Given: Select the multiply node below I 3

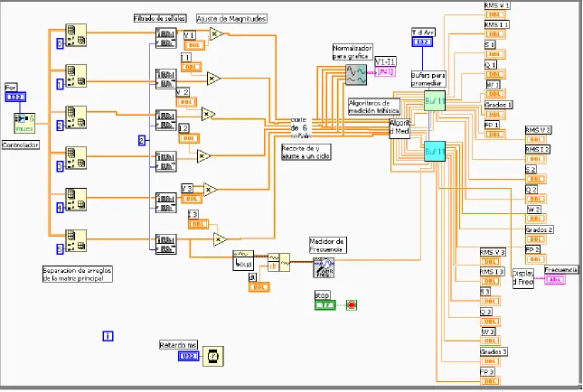Looking at the screenshot, I should coord(221,239).
